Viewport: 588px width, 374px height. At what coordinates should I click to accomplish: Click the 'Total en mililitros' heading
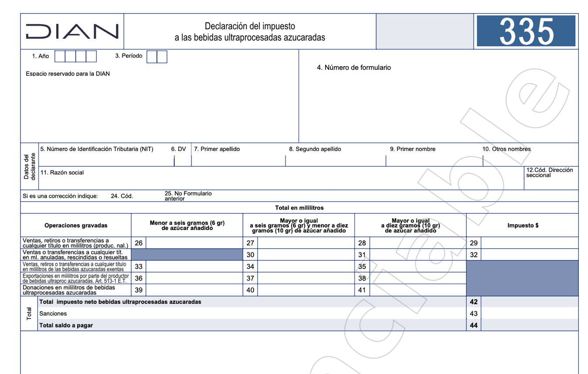299,208
